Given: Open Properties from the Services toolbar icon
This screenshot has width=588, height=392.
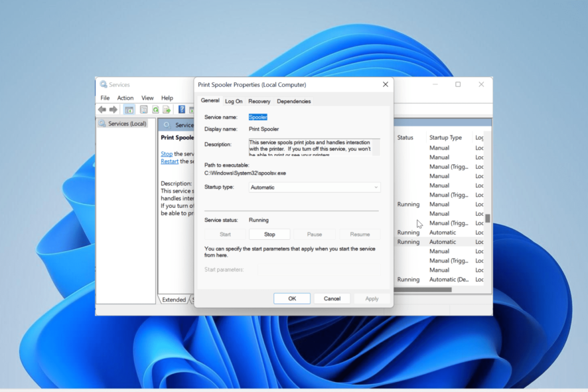Looking at the screenshot, I should 143,110.
